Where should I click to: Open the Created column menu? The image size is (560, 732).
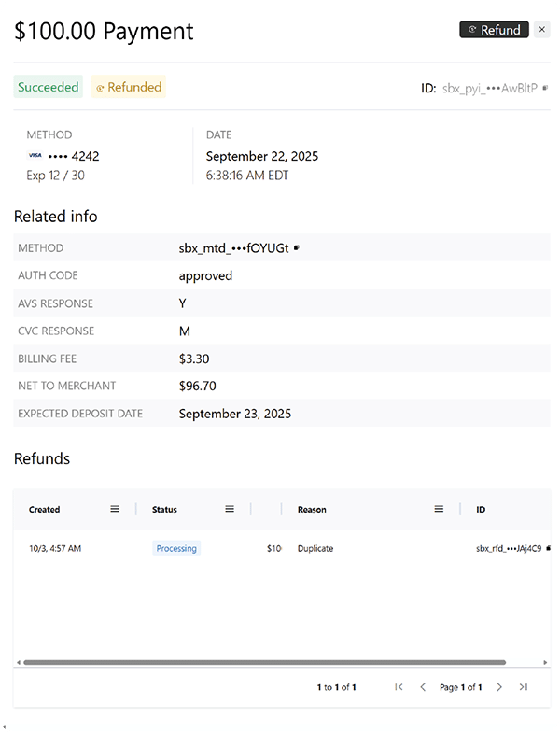click(x=115, y=509)
